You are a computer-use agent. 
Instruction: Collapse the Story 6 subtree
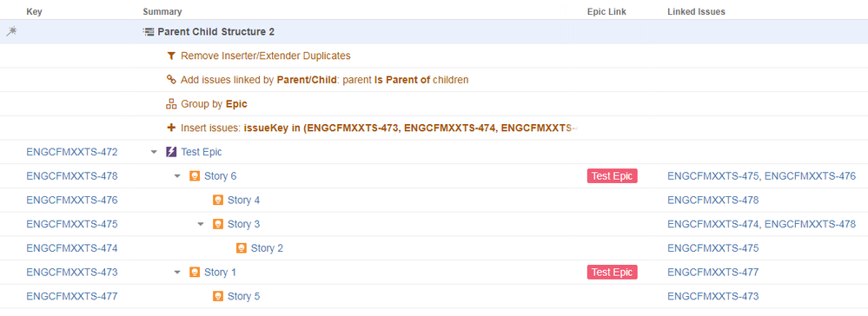click(x=177, y=176)
